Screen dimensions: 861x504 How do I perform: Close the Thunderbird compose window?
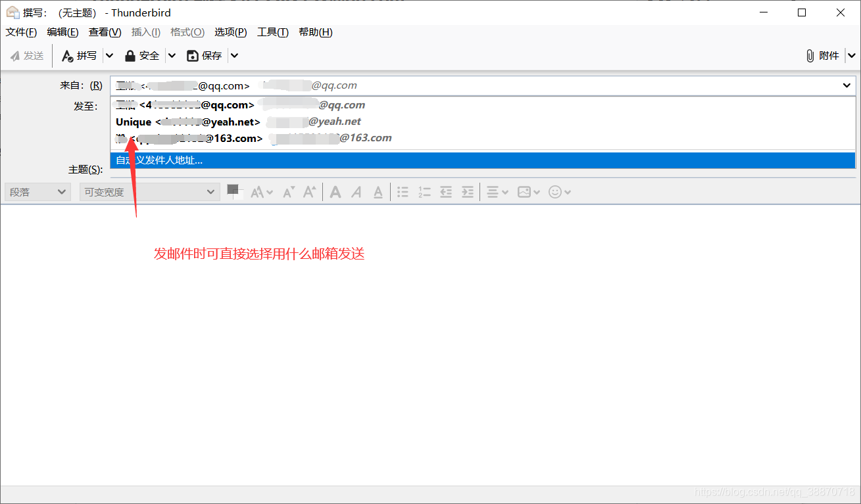point(841,12)
